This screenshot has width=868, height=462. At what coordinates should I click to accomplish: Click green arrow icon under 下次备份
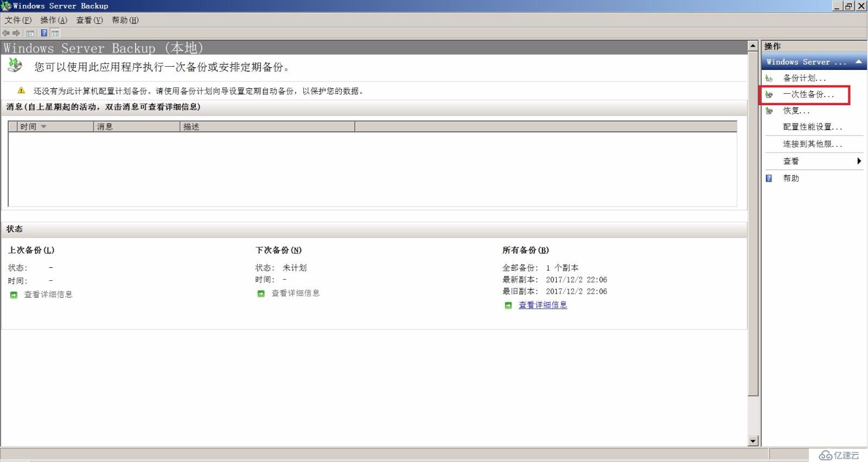point(261,293)
